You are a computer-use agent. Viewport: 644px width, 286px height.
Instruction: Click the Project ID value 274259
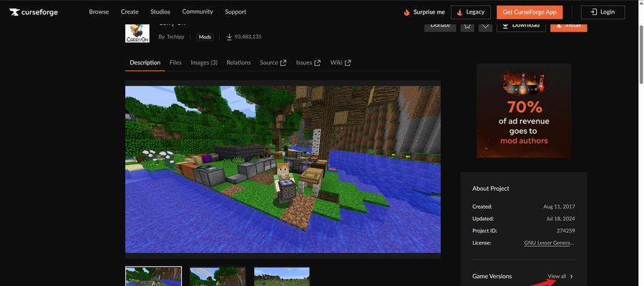pos(565,231)
